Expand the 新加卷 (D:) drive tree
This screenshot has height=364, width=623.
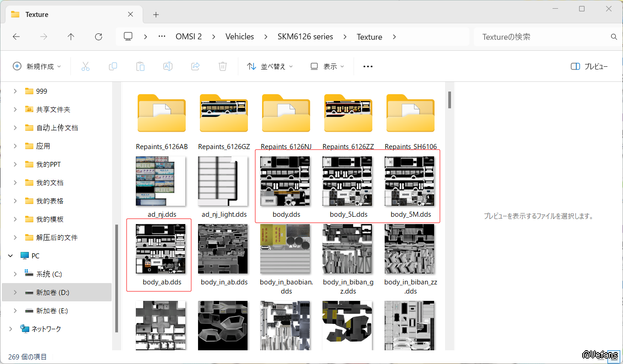pyautogui.click(x=15, y=292)
